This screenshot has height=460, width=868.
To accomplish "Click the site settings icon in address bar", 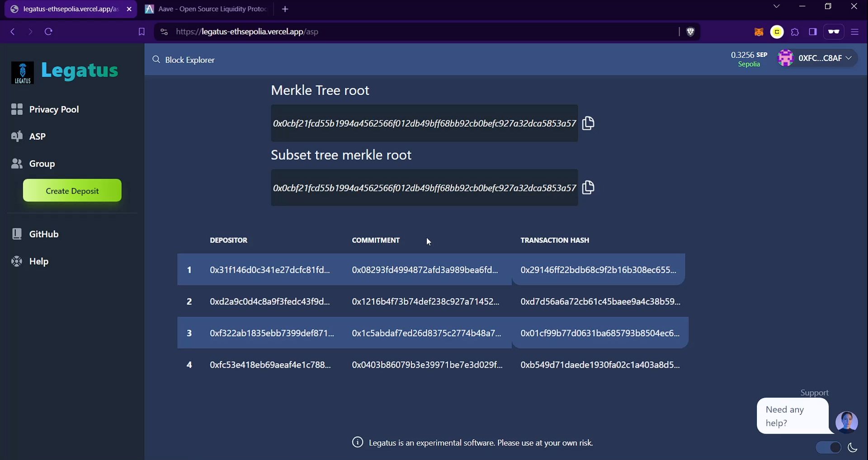I will pos(164,32).
